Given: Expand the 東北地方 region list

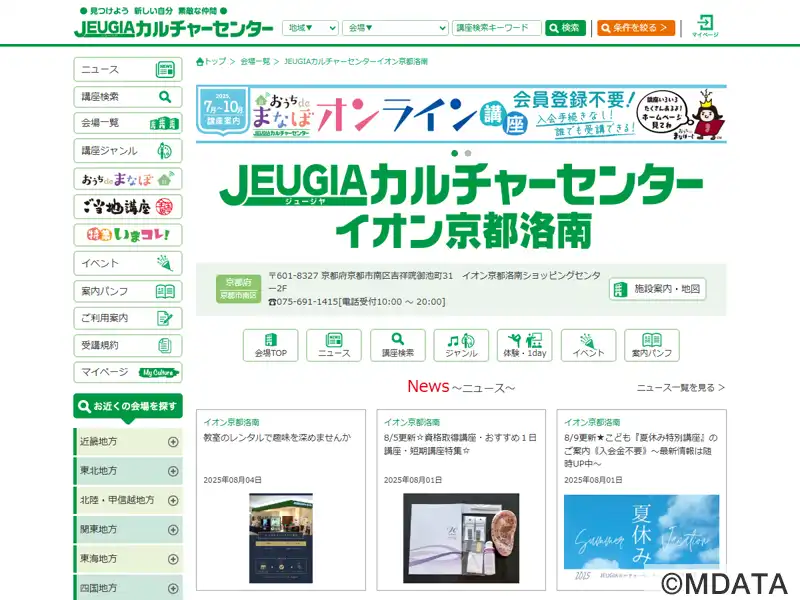Looking at the screenshot, I should pos(128,471).
